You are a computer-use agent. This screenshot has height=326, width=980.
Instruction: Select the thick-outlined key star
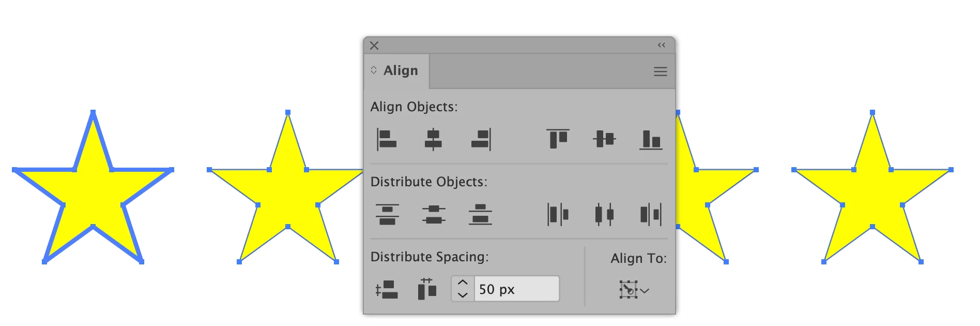click(93, 187)
